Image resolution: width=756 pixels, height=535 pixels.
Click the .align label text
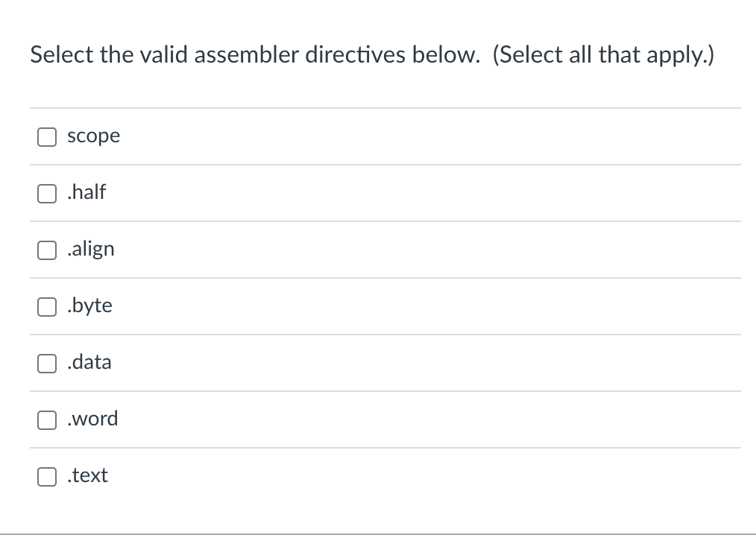tap(91, 249)
